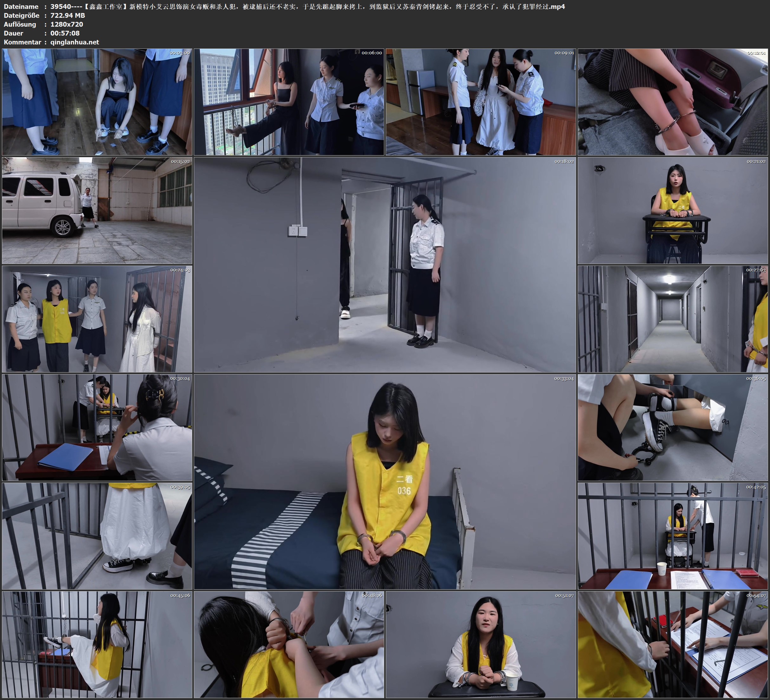Open the white van thumbnail at 00:15:02

coord(97,210)
